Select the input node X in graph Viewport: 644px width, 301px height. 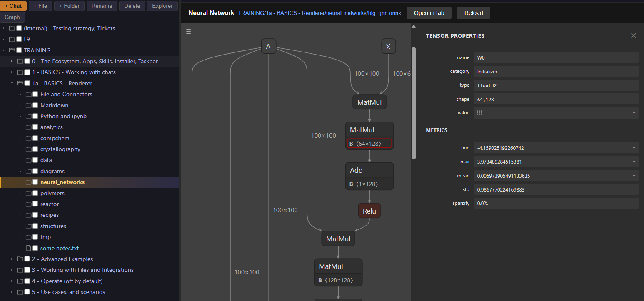pos(389,46)
